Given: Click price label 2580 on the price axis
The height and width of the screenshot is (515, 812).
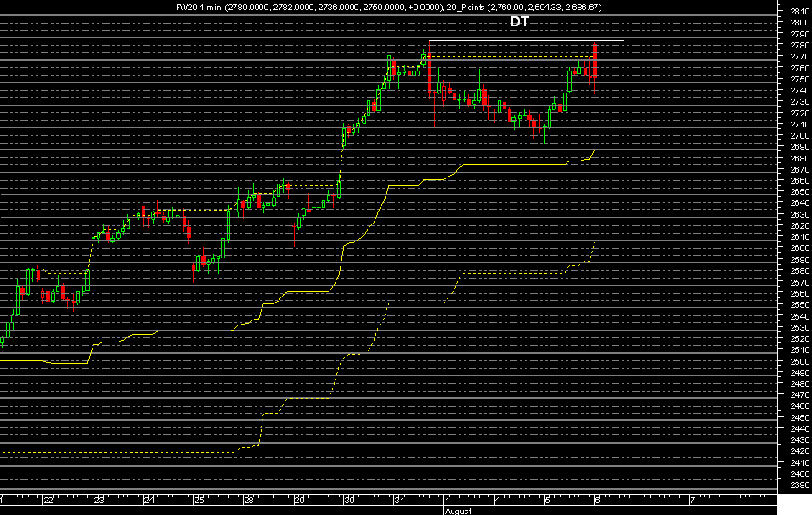Looking at the screenshot, I should click(x=801, y=271).
